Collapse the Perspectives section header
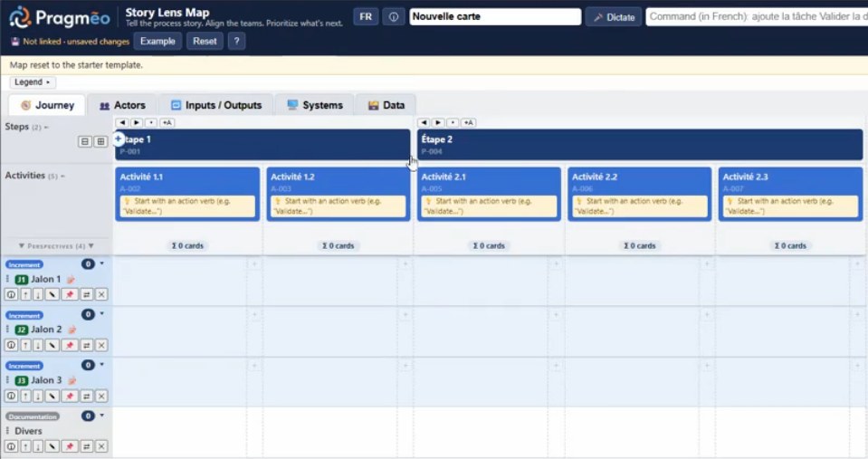Image resolution: width=868 pixels, height=459 pixels. pyautogui.click(x=56, y=246)
